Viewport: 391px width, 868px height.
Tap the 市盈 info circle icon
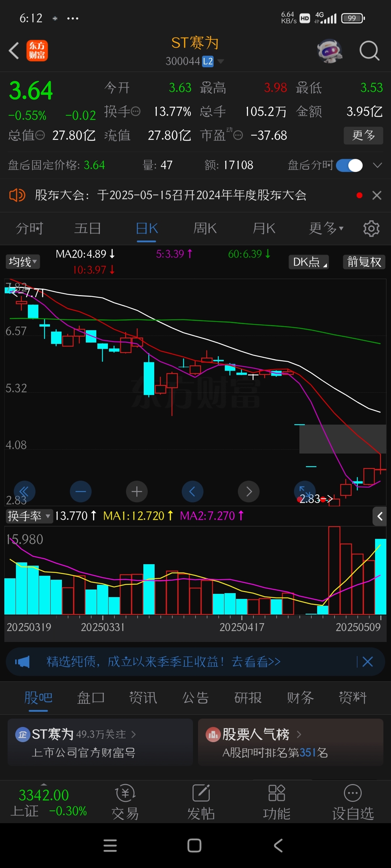click(238, 135)
